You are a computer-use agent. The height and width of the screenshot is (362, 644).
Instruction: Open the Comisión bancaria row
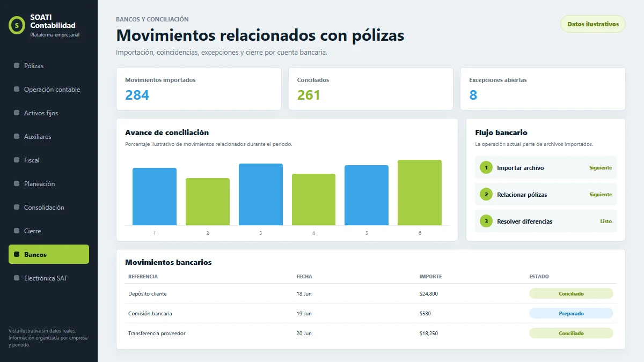[x=371, y=314]
